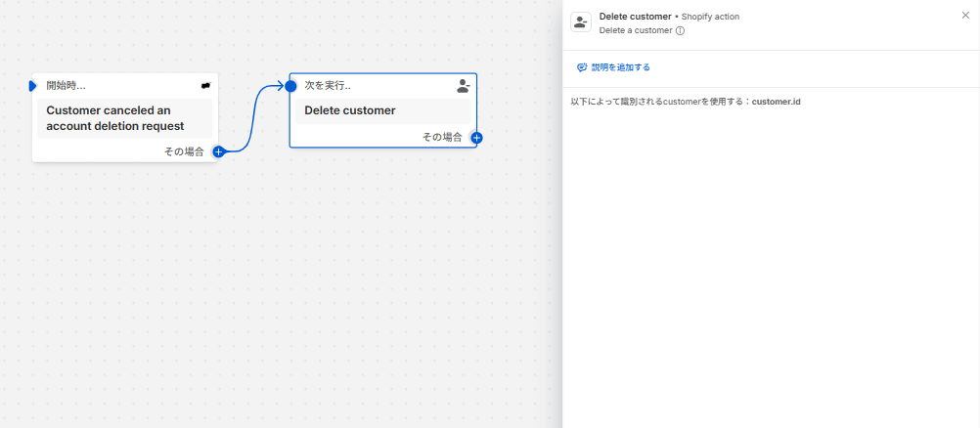The height and width of the screenshot is (428, 980).
Task: Add a step with the Delete customer node's plus button
Action: click(x=476, y=138)
